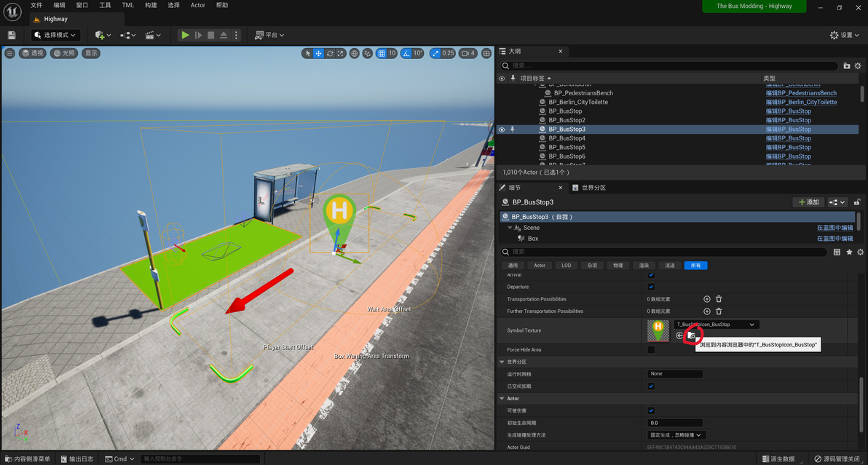The width and height of the screenshot is (868, 465).
Task: Open the 文件 file menu
Action: click(36, 5)
